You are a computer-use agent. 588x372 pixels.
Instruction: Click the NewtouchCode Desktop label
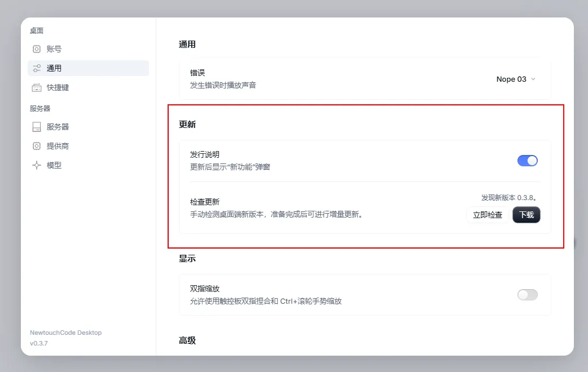[65, 333]
